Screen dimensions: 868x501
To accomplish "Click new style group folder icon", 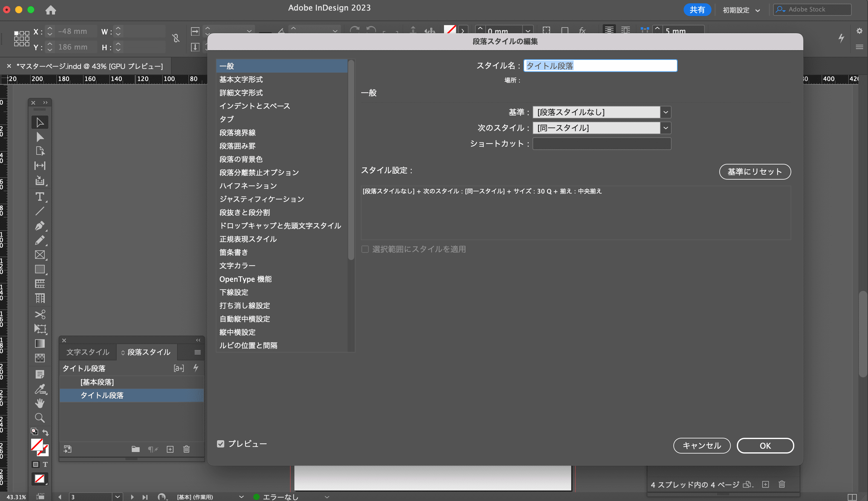I will [x=135, y=449].
